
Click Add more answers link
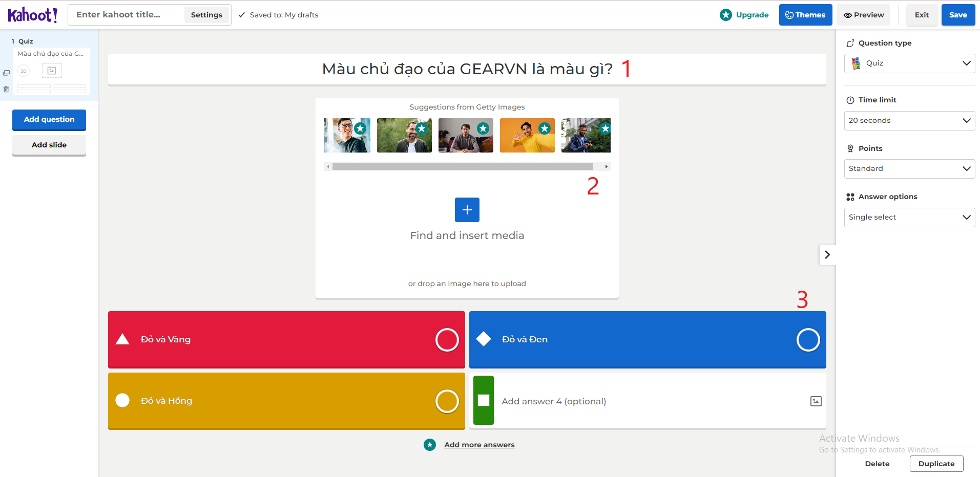coord(479,445)
